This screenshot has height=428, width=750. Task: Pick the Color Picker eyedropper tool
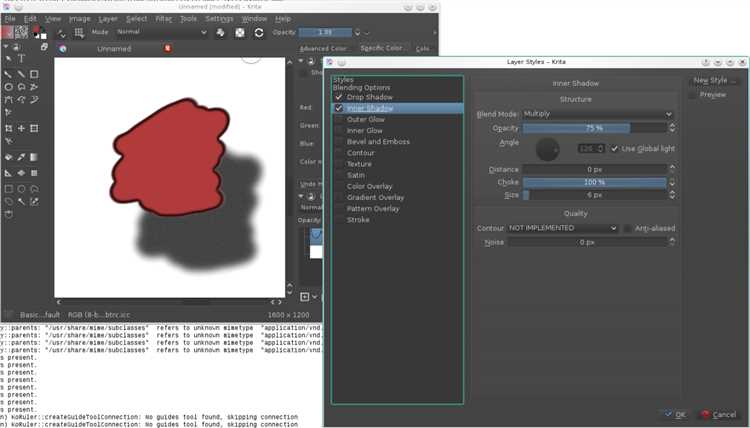(22, 157)
